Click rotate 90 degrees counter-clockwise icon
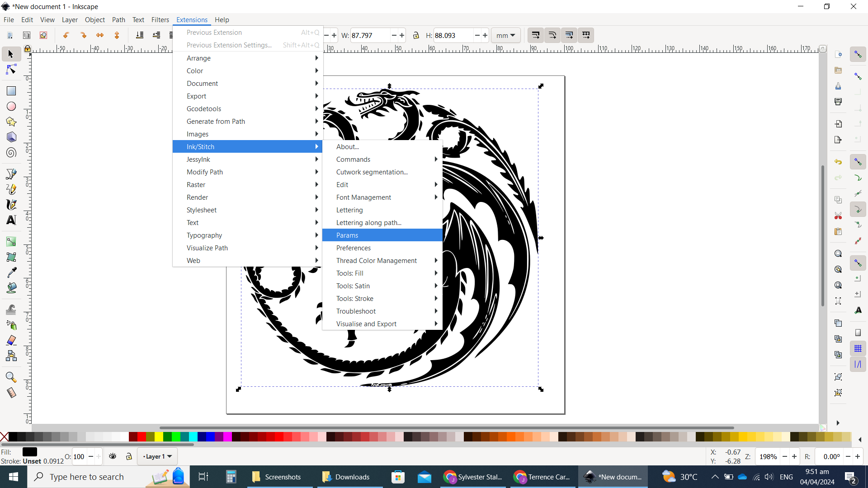Viewport: 868px width, 488px height. pyautogui.click(x=66, y=35)
